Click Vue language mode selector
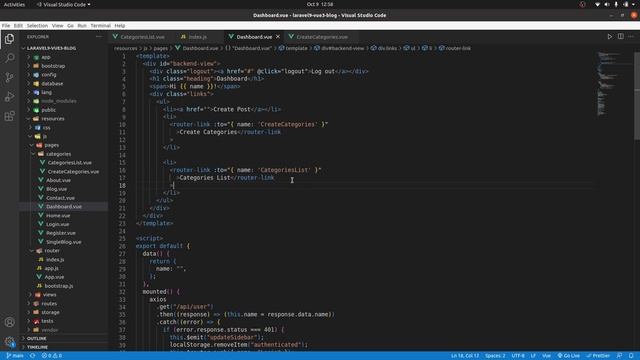This screenshot has height=360, width=640. point(546,356)
